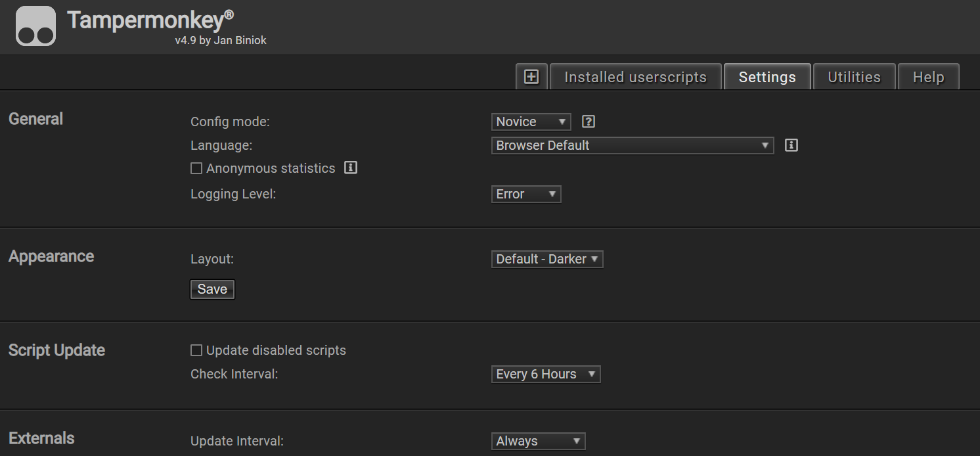Click the Script Update section heading
Viewport: 980px width, 456px height.
click(x=57, y=350)
